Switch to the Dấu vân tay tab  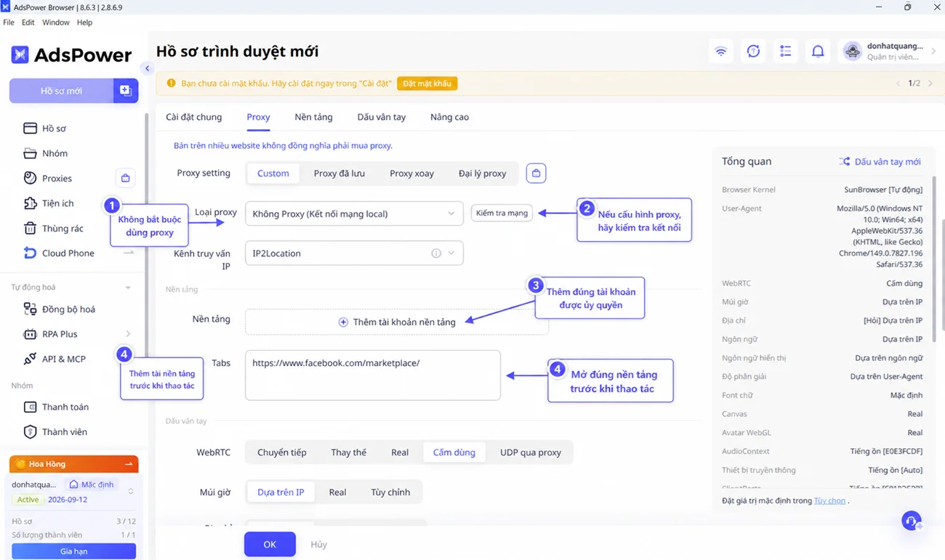pyautogui.click(x=382, y=117)
